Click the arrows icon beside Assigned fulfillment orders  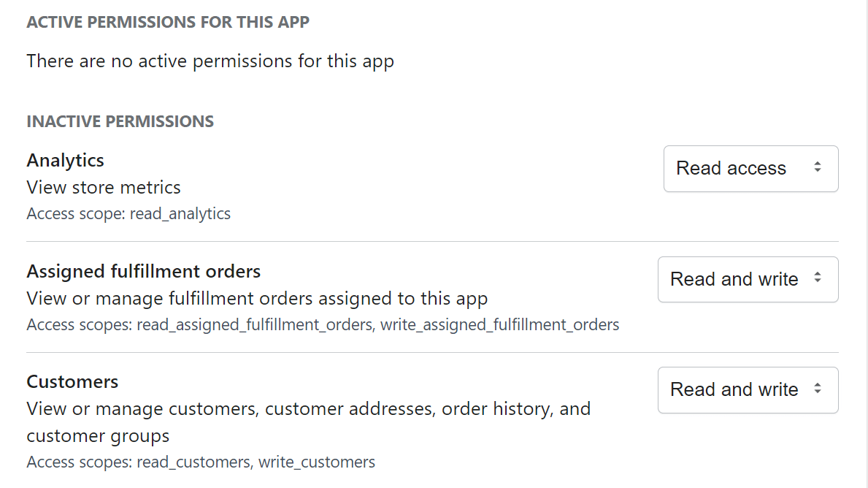818,279
